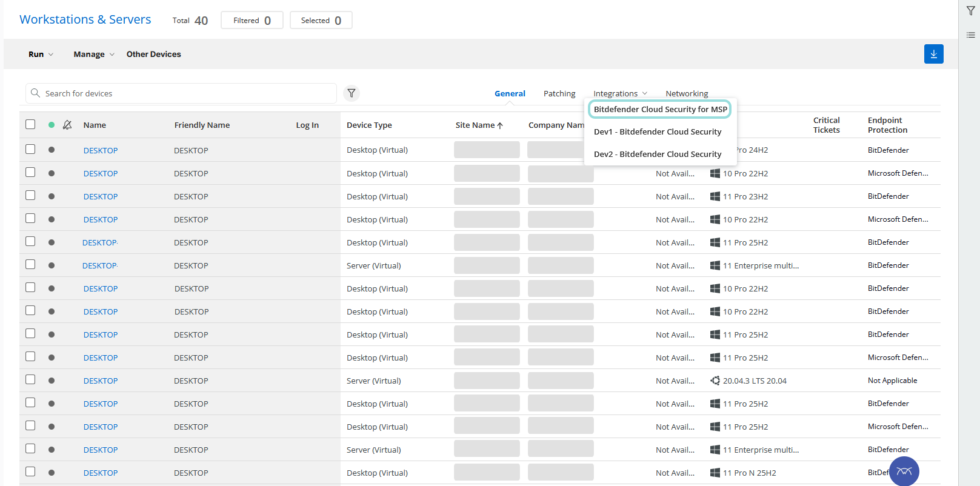Image resolution: width=980 pixels, height=486 pixels.
Task: Open the DESKTOP link in the 20.04.3 LTS row
Action: (x=101, y=381)
